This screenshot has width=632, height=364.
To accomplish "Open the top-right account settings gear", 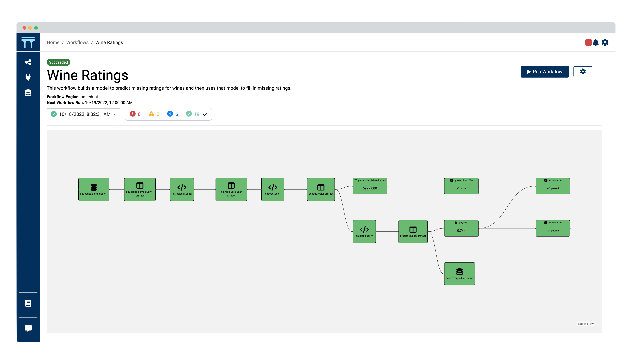I will pyautogui.click(x=605, y=42).
